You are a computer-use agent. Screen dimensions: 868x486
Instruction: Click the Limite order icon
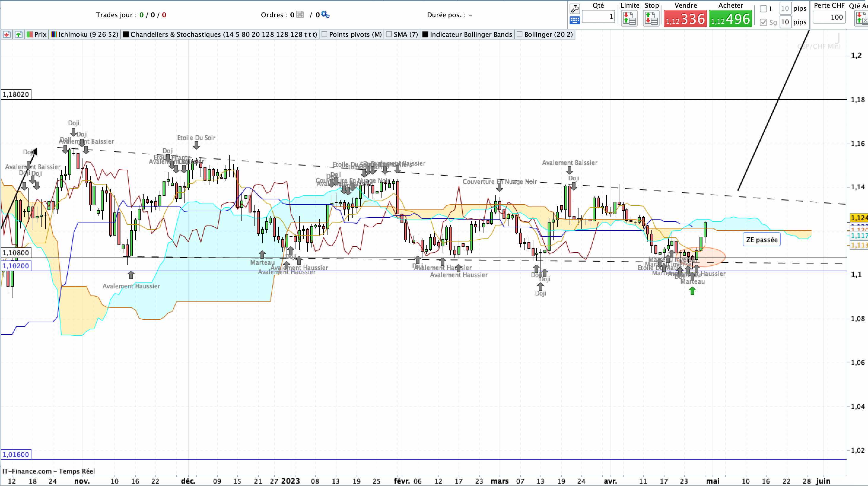click(629, 18)
